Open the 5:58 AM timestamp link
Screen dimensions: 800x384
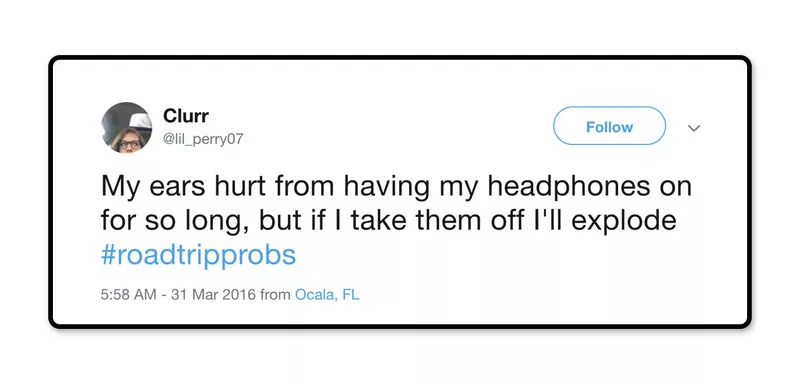coord(128,294)
